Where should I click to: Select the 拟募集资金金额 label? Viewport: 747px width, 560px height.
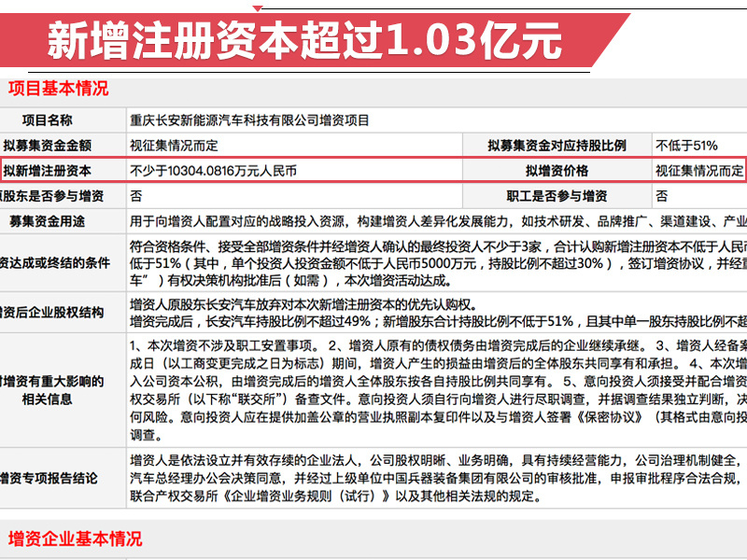click(x=48, y=146)
